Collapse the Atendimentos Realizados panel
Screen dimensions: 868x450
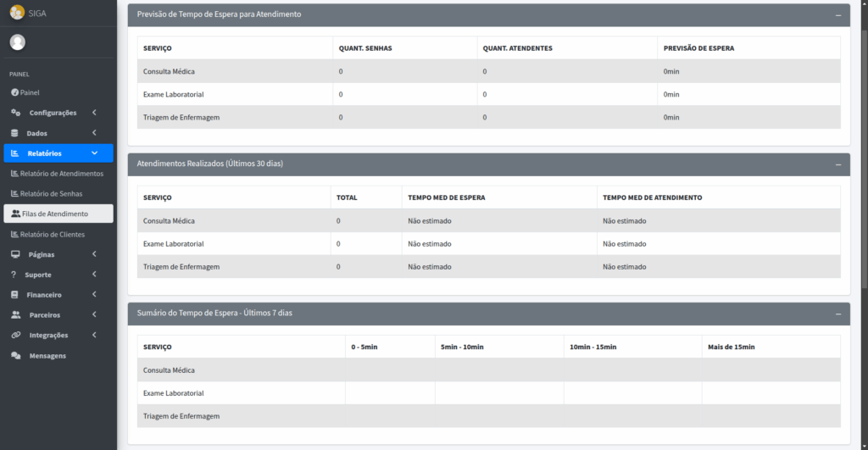(x=838, y=165)
